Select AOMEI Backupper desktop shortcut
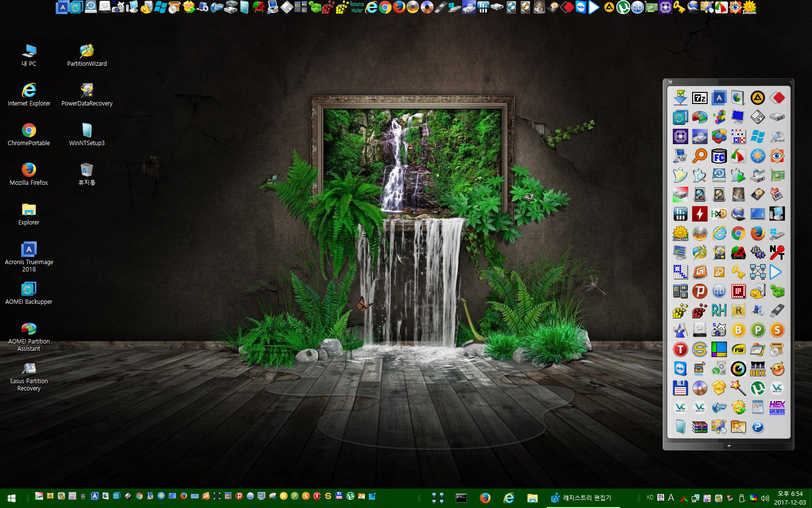This screenshot has height=508, width=812. coord(29,293)
